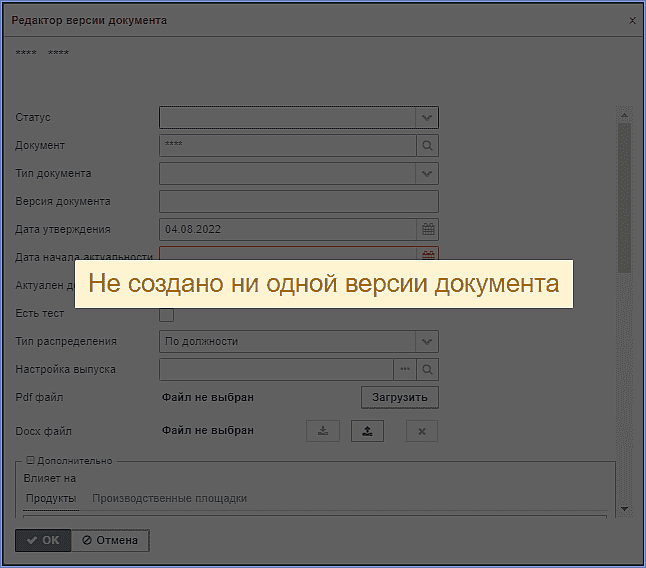Click the upload icon for Docx файл

[367, 431]
